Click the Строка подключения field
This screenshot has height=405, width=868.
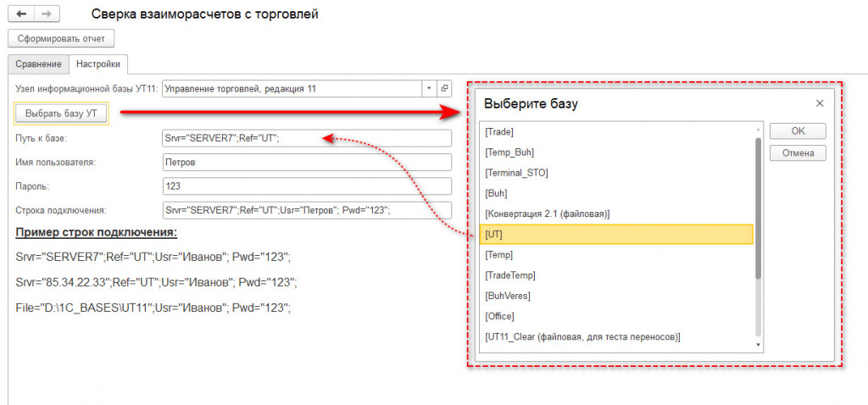[x=307, y=210]
